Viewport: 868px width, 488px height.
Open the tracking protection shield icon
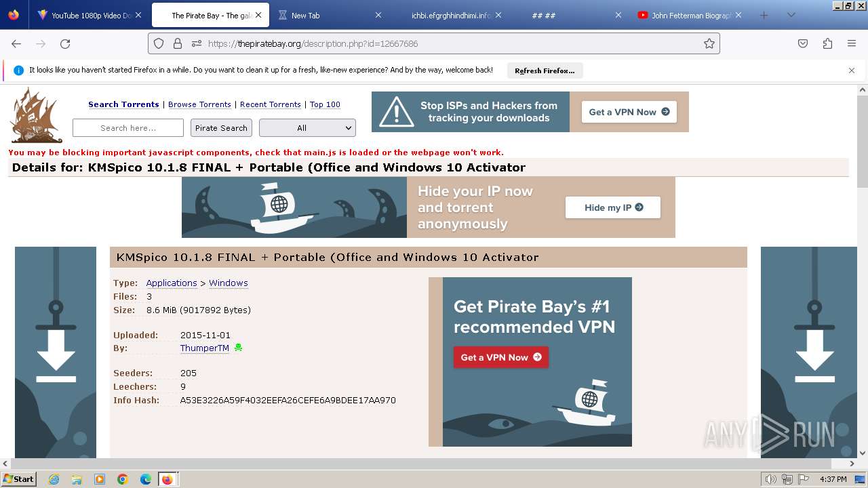(x=159, y=43)
